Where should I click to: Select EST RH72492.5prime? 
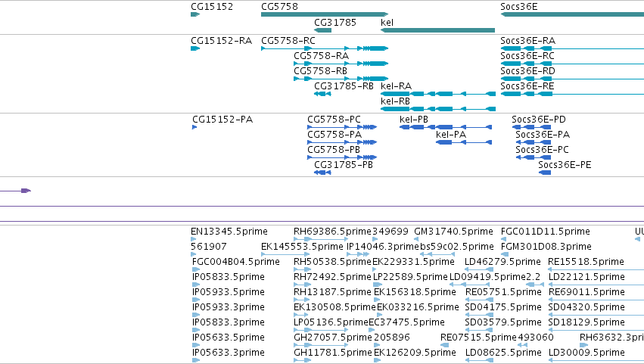(332, 277)
